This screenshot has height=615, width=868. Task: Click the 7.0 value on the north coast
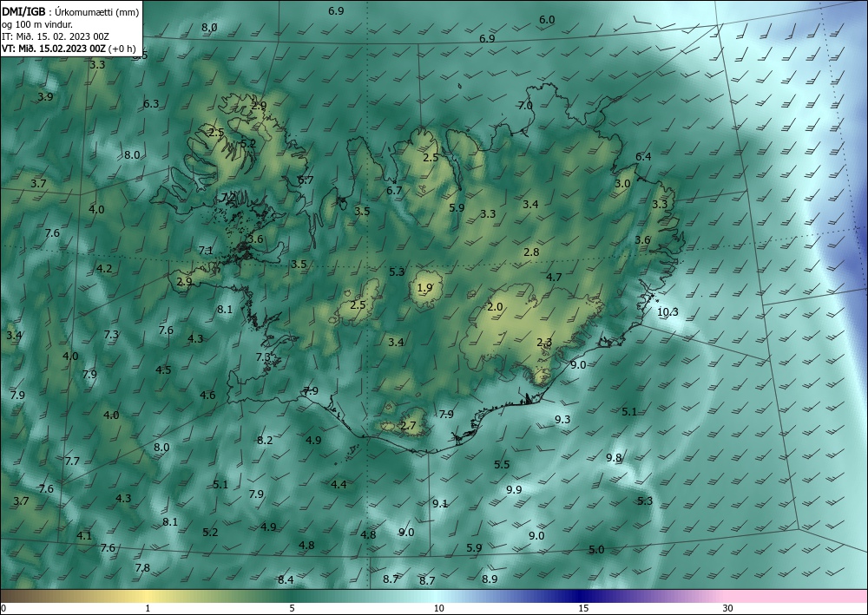click(525, 106)
